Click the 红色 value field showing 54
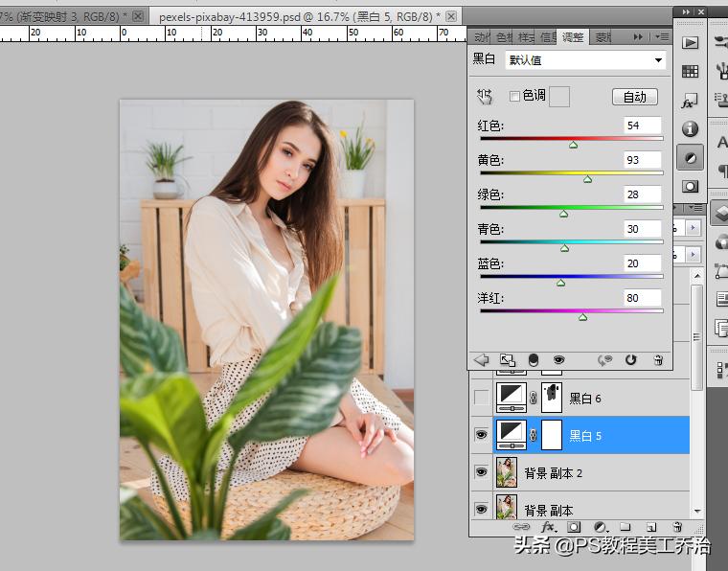Viewport: 728px width, 571px height. point(642,126)
